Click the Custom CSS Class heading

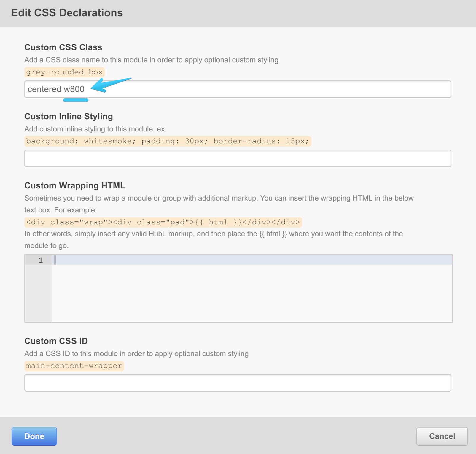click(63, 47)
